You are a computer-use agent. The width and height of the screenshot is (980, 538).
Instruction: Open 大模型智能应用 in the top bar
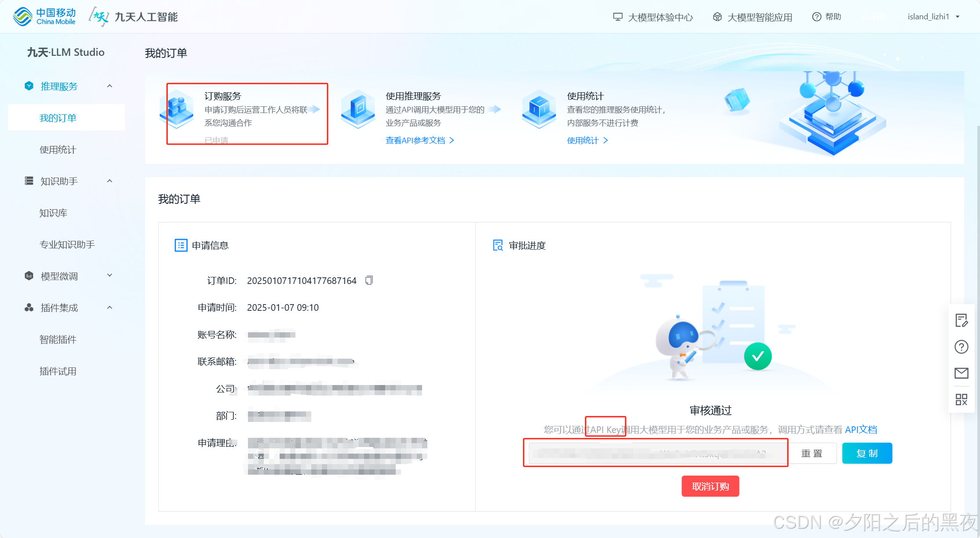[x=753, y=17]
